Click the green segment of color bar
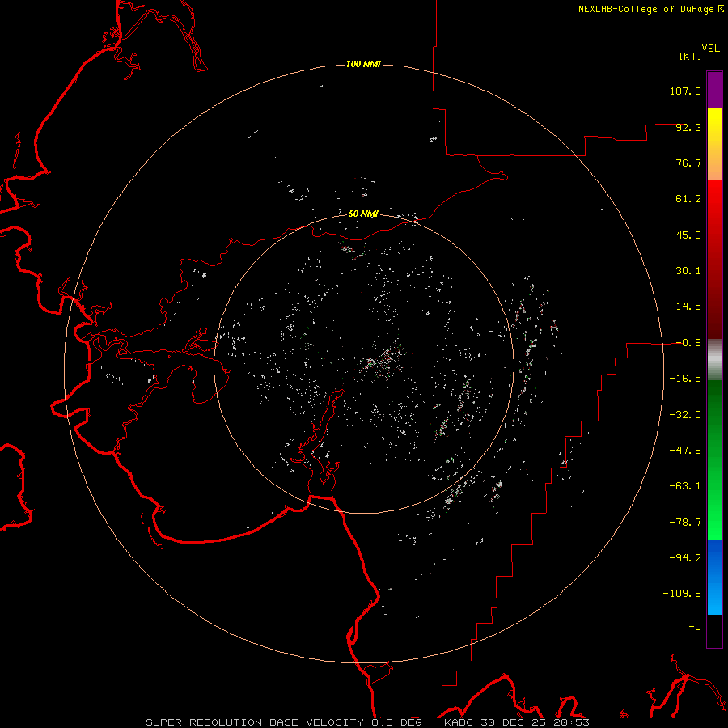 click(714, 459)
